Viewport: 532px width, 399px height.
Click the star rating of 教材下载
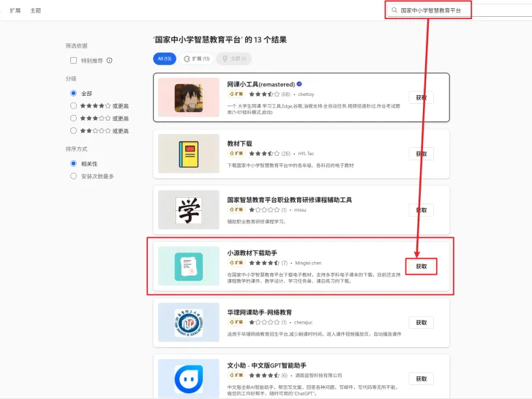point(264,154)
